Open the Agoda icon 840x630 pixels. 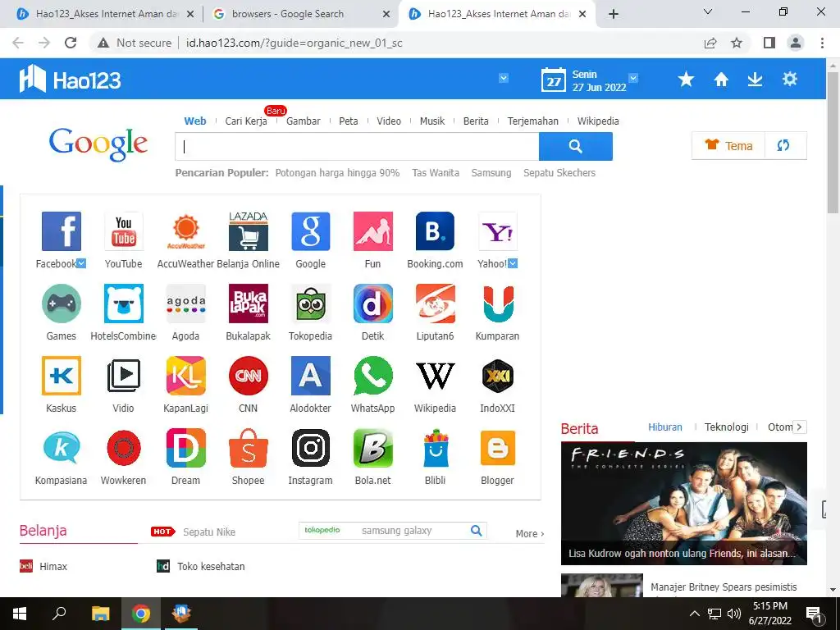pyautogui.click(x=186, y=304)
